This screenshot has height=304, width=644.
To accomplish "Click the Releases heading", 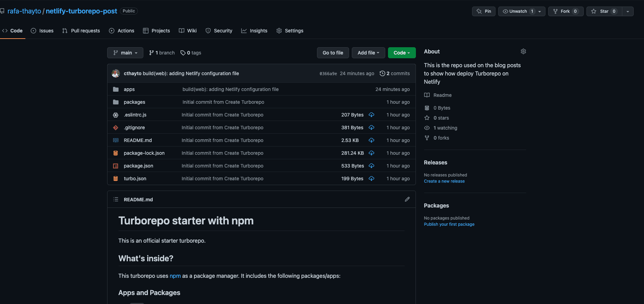I will click(x=436, y=162).
